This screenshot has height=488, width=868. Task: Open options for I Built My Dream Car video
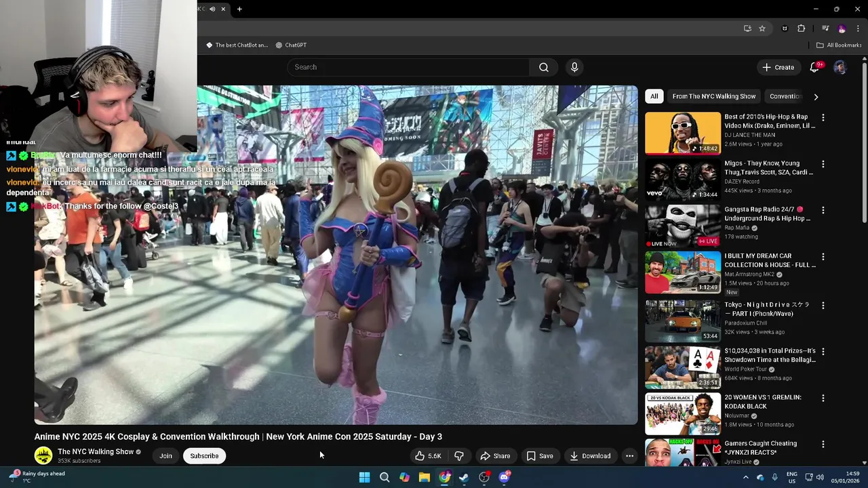(823, 257)
